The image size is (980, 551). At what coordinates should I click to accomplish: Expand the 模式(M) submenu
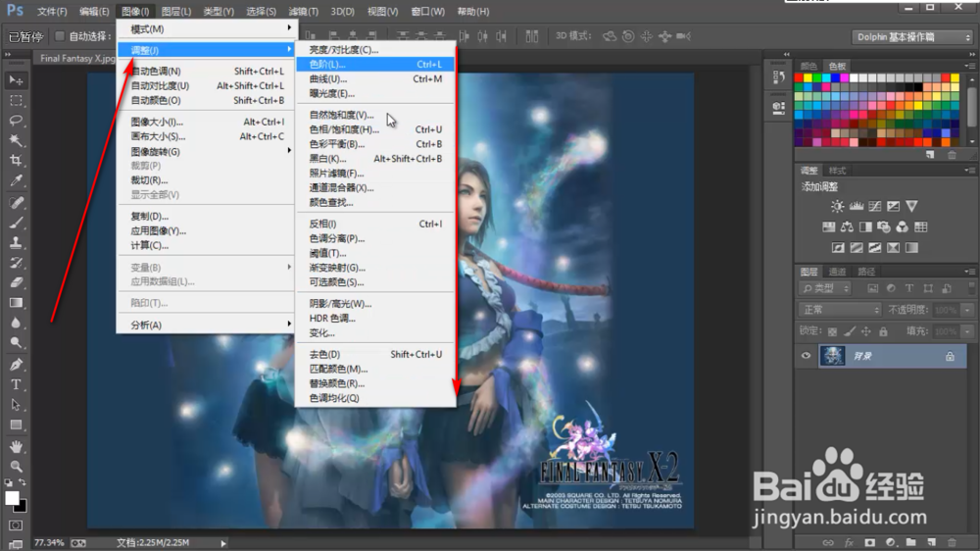pyautogui.click(x=205, y=29)
